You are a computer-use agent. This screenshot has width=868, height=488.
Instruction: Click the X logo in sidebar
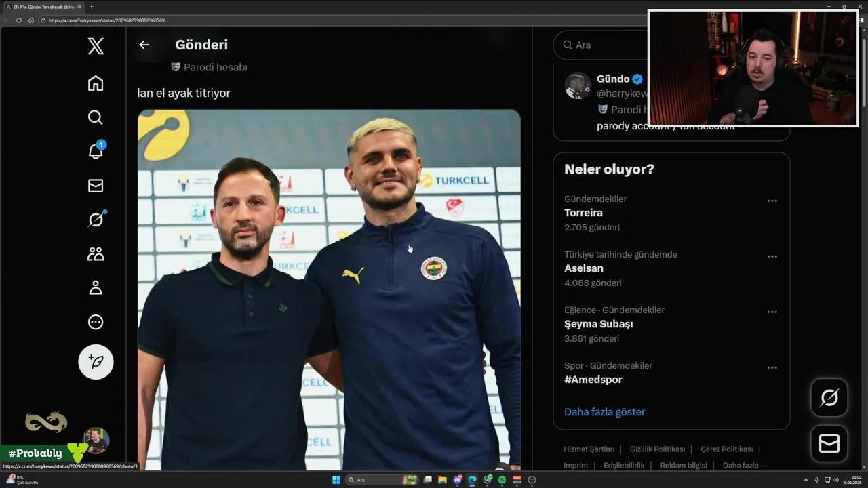coord(96,46)
